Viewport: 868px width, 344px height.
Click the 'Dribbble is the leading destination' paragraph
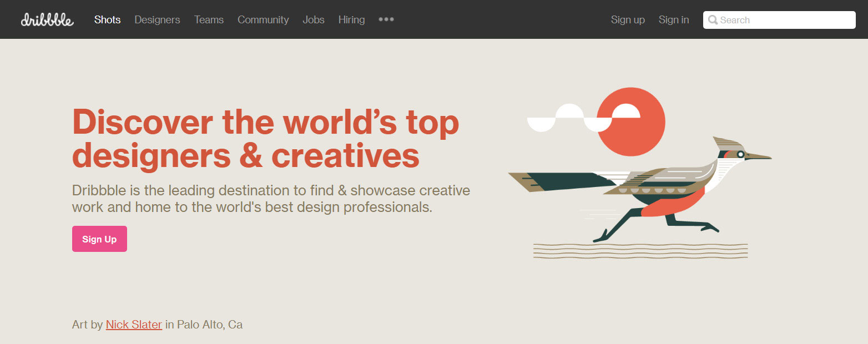tap(271, 199)
